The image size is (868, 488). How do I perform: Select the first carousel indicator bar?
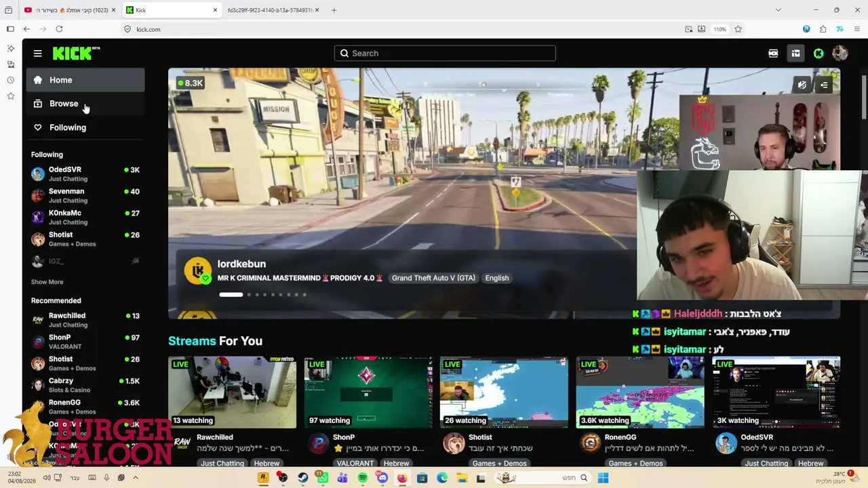coord(231,295)
